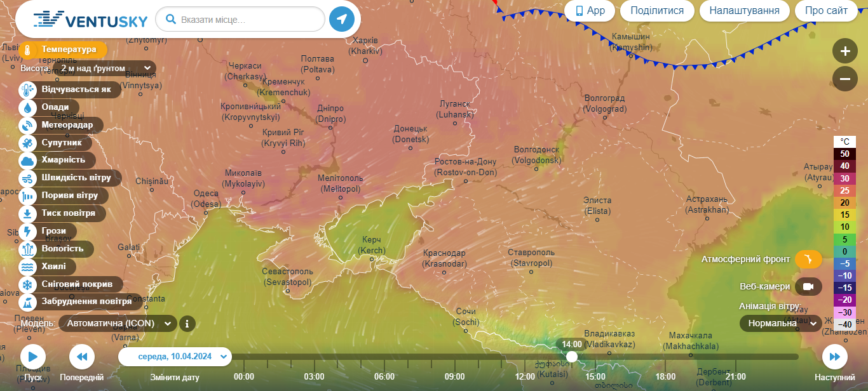Click the 14:00 timeline slider handle
The width and height of the screenshot is (868, 391).
(x=572, y=357)
